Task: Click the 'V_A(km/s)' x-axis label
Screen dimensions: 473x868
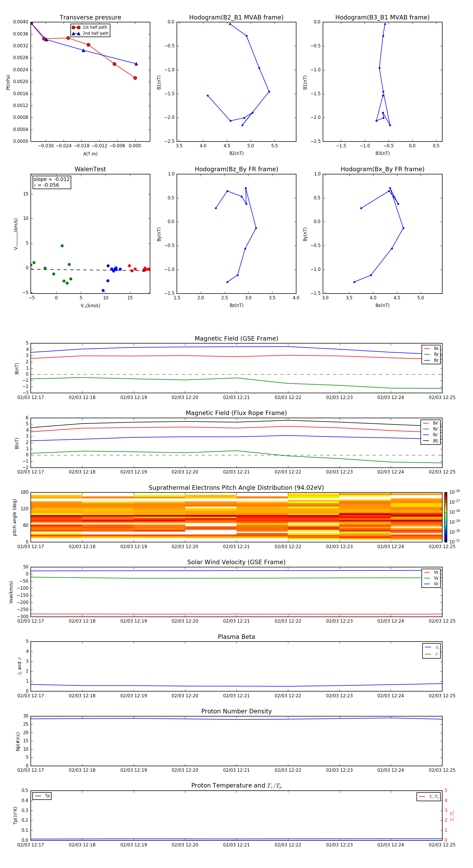Action: click(x=90, y=306)
